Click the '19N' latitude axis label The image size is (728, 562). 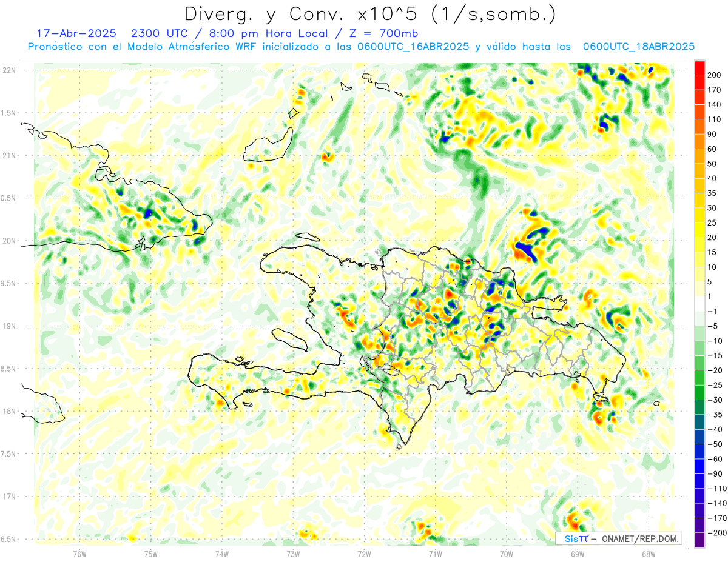8,326
